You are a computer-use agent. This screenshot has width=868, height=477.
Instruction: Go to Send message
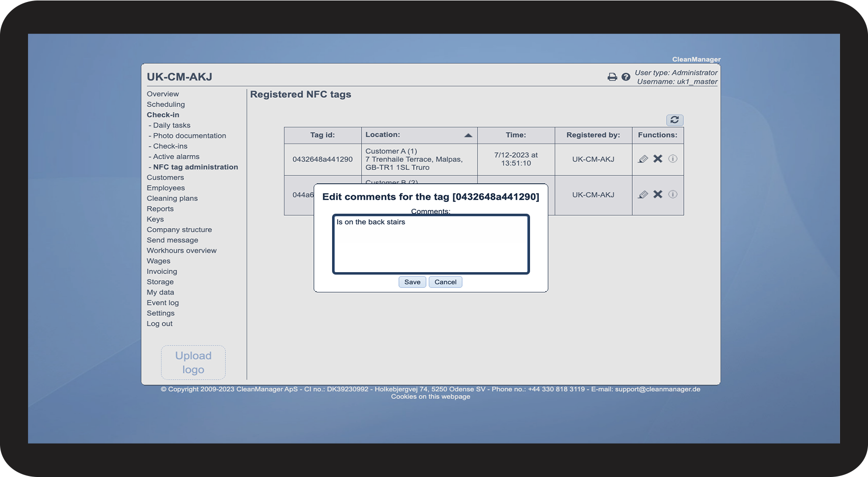[x=172, y=240]
